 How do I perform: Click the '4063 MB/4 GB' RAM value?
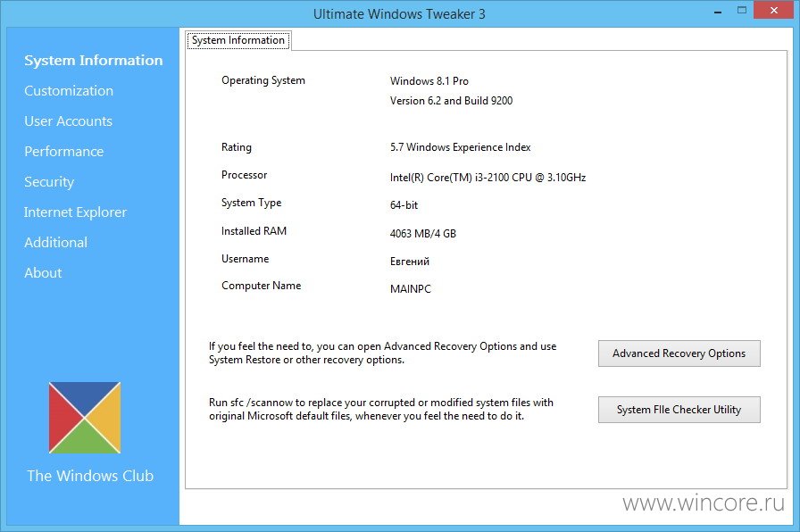[x=423, y=234]
